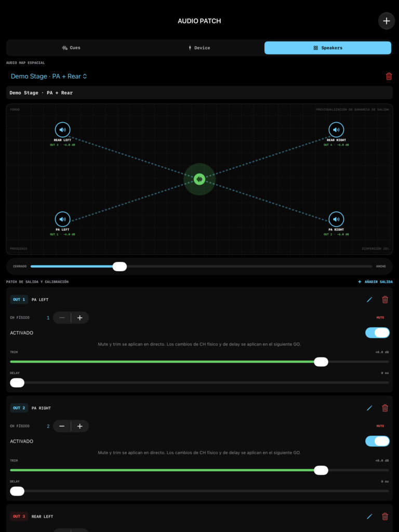The width and height of the screenshot is (399, 532).
Task: Click the DISPERSIÓN 25% label
Action: [375, 249]
